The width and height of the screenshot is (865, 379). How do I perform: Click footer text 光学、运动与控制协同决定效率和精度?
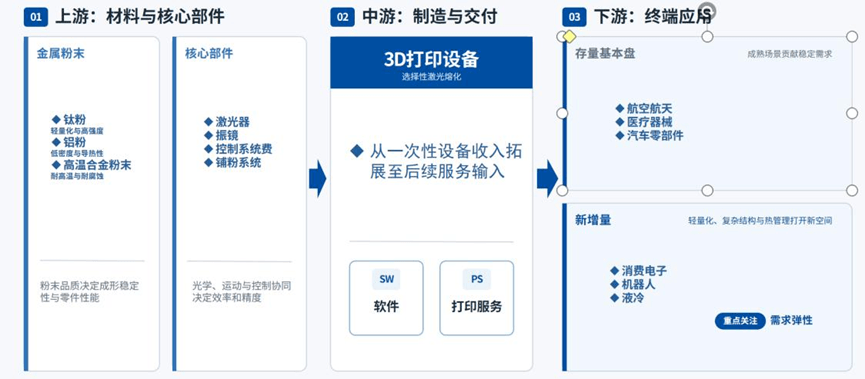pos(242,292)
